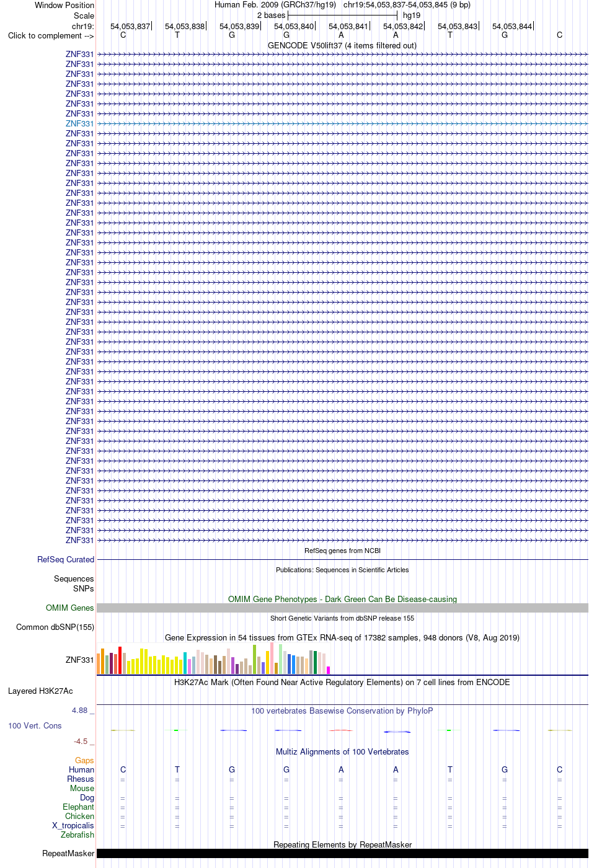Click position label 54,053,837
Viewport: 589px width, 868px height.
click(130, 26)
